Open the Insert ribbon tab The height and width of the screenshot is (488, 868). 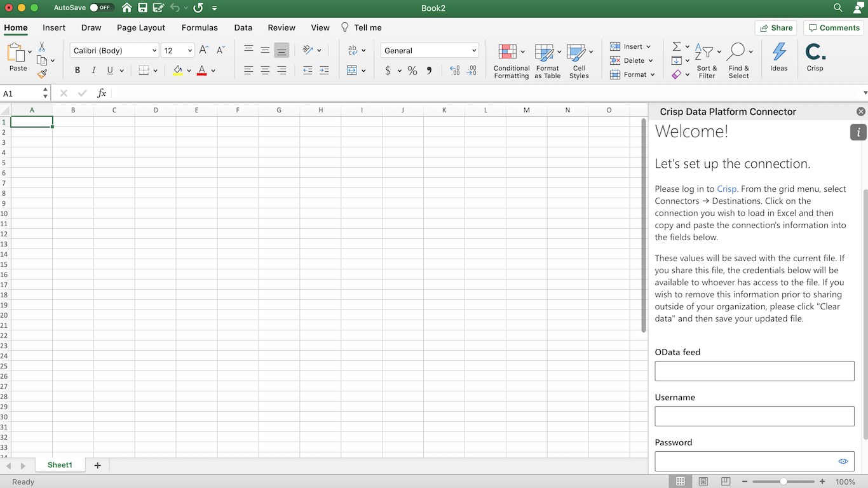click(x=54, y=27)
